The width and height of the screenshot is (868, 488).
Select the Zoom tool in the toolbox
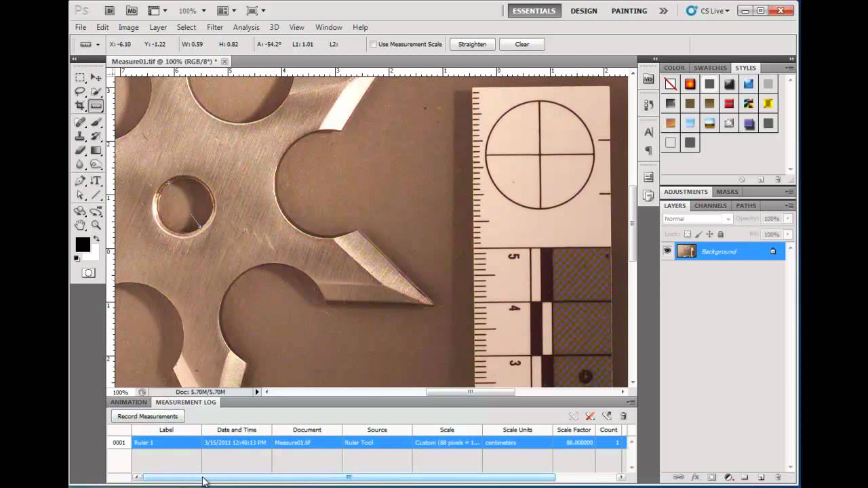click(96, 225)
